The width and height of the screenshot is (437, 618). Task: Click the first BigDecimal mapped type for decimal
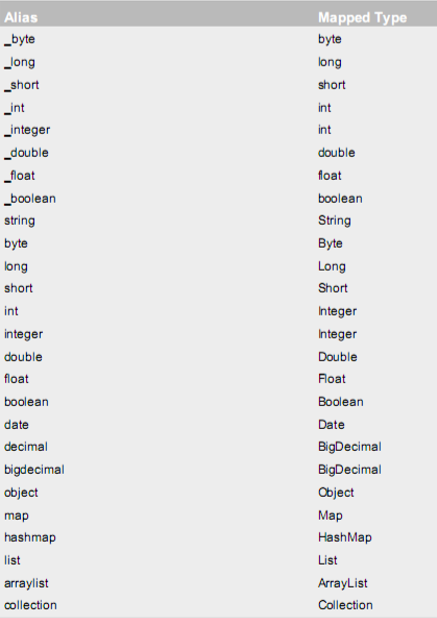coord(350,447)
